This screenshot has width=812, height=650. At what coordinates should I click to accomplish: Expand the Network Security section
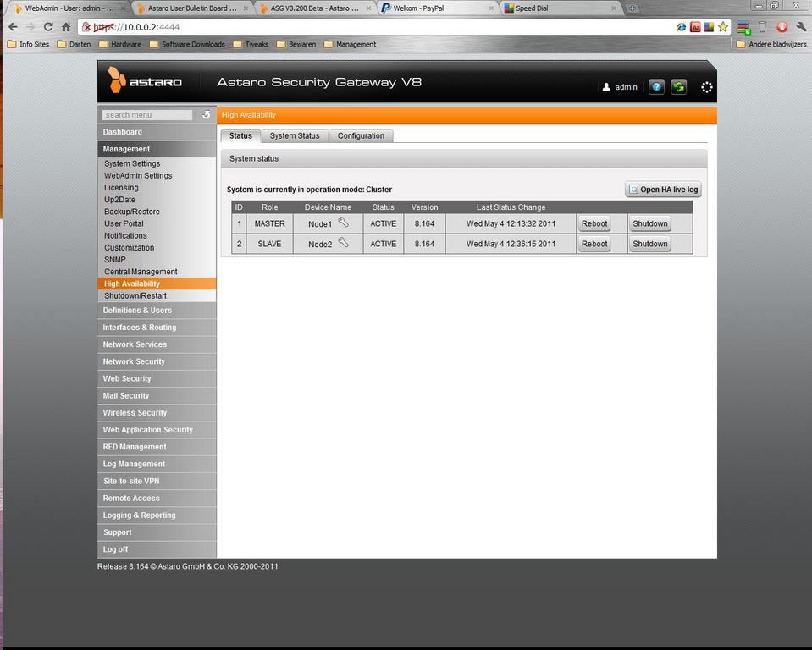pyautogui.click(x=157, y=361)
